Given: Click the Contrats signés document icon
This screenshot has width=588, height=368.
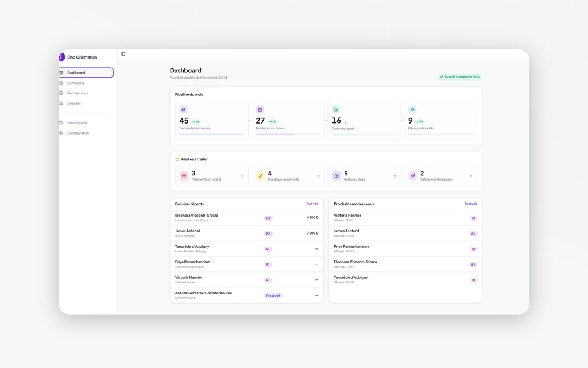Looking at the screenshot, I should pos(336,110).
